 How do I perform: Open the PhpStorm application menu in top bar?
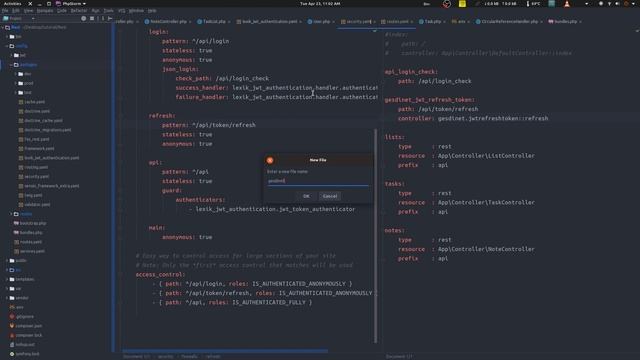pyautogui.click(x=71, y=4)
